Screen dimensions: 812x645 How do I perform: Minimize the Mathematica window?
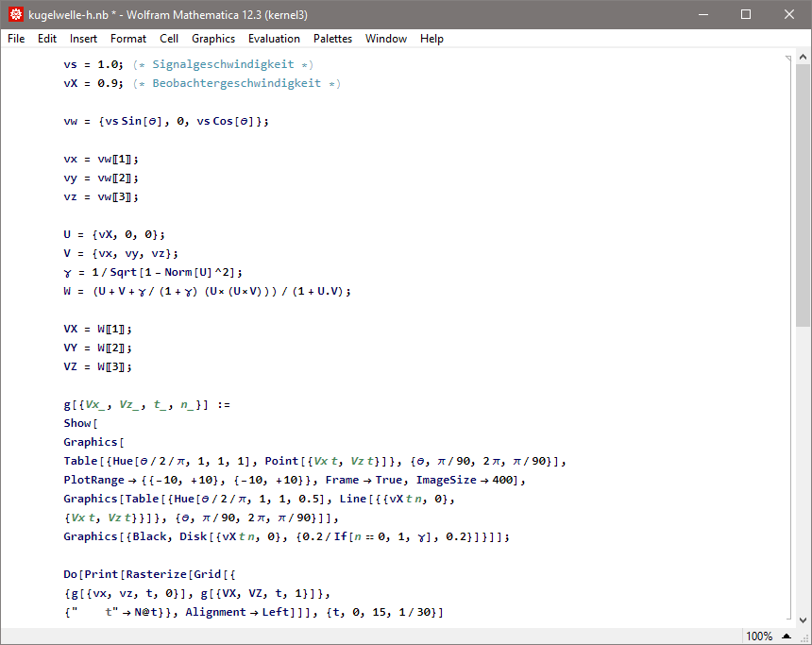click(702, 14)
